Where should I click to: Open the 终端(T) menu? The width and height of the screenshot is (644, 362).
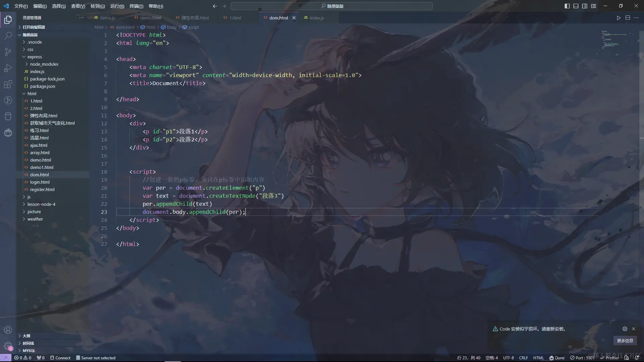point(136,6)
